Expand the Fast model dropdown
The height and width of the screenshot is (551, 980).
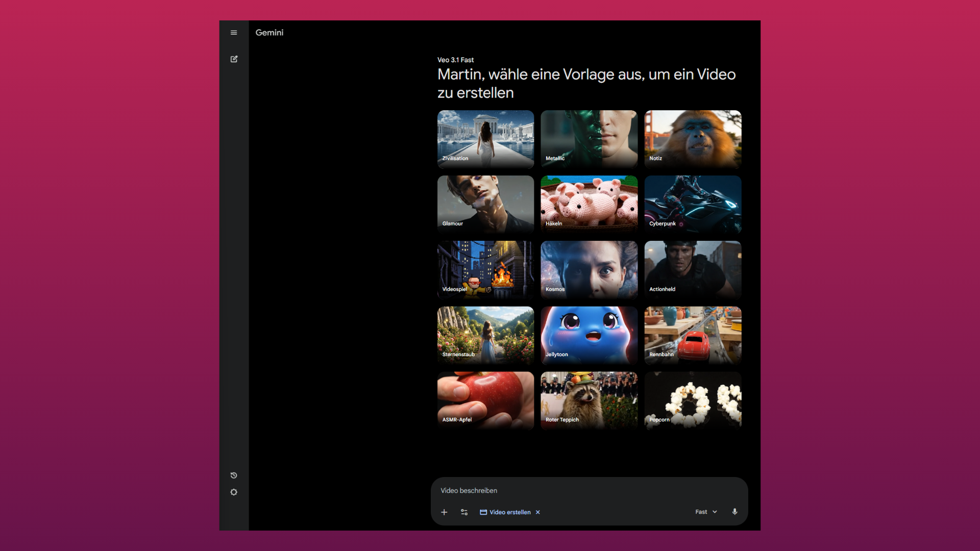coord(706,512)
